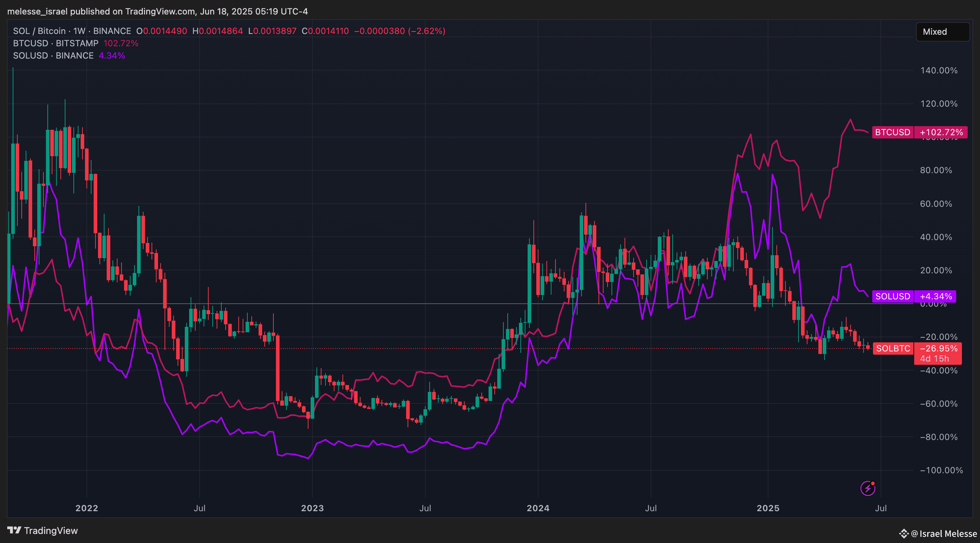Select the SOLUSD BINANCE legend entry
Viewport: 980px width, 543px height.
coord(53,56)
